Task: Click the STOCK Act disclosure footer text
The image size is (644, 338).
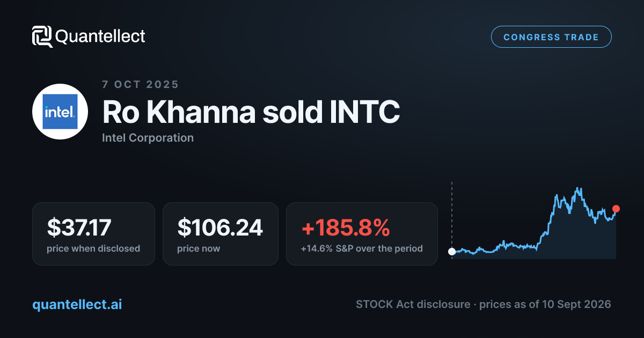Action: pos(413,304)
